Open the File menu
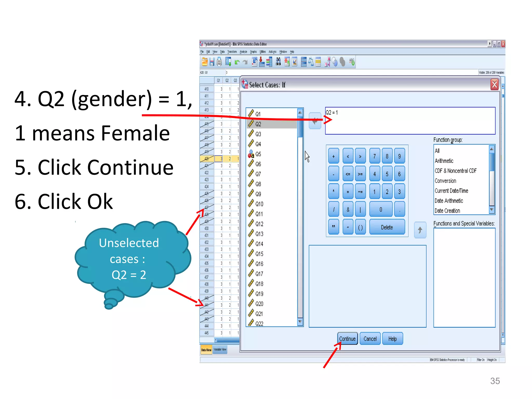 pos(202,52)
